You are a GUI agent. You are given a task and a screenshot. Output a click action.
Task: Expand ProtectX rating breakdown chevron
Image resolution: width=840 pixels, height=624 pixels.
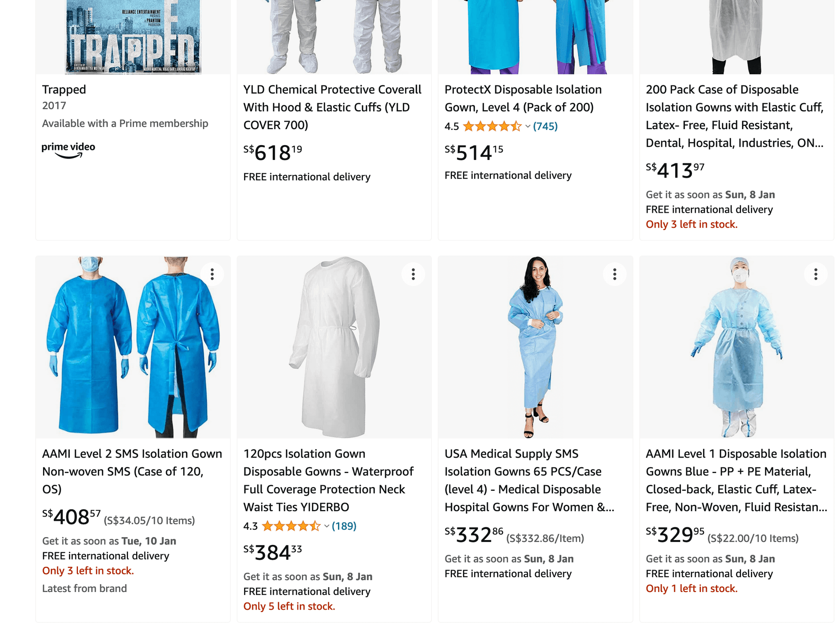[x=528, y=126]
